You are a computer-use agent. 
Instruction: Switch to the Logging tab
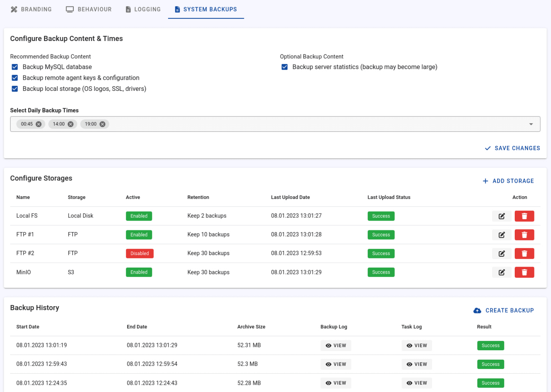tap(143, 9)
